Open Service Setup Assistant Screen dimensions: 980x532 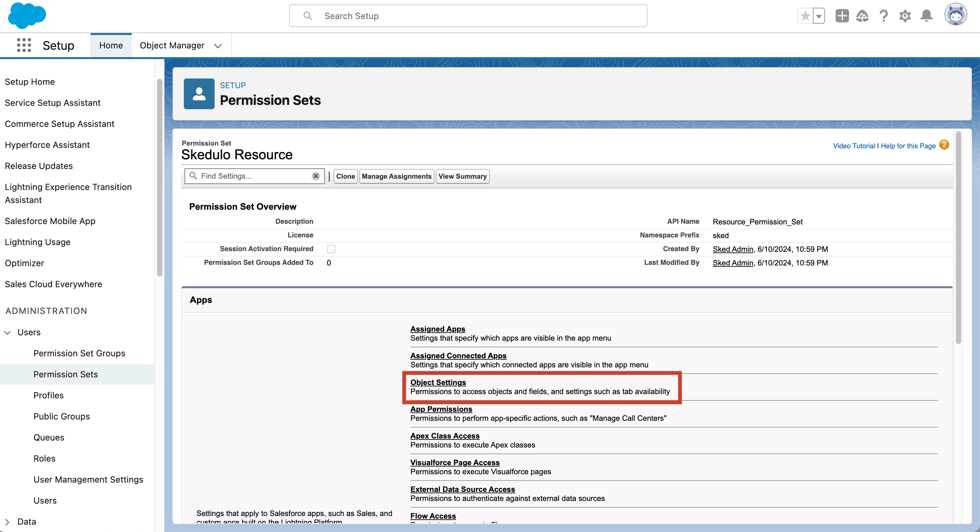[52, 103]
